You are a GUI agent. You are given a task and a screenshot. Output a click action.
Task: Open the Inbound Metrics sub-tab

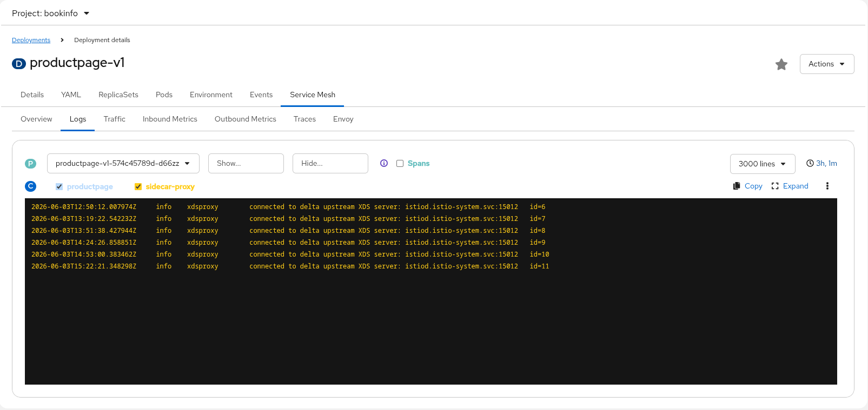click(x=170, y=119)
